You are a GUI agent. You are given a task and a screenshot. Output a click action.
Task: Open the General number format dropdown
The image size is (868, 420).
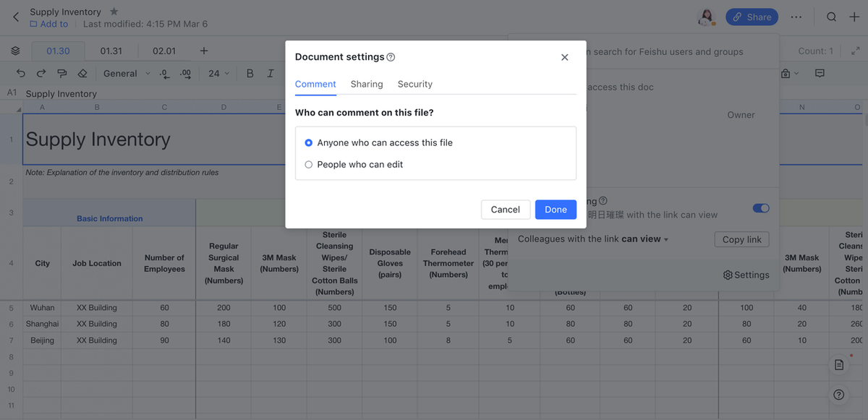pyautogui.click(x=127, y=74)
